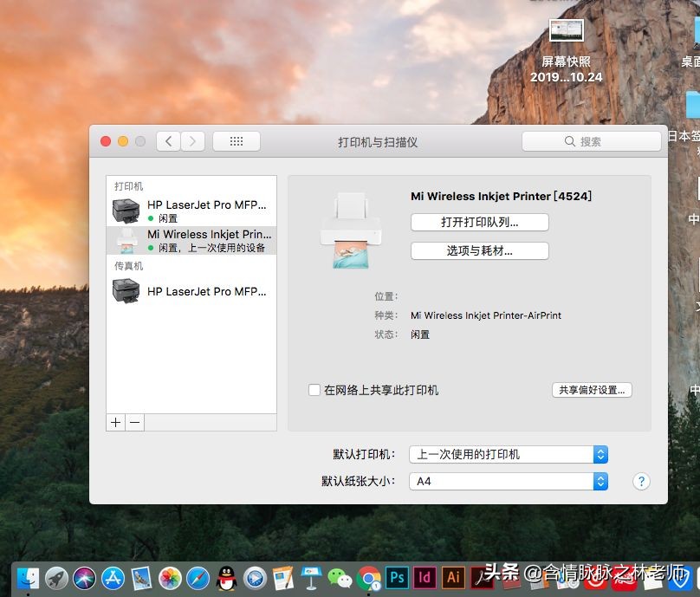Open 共享偏好设置 button
Viewport: 700px width, 597px height.
click(x=592, y=390)
